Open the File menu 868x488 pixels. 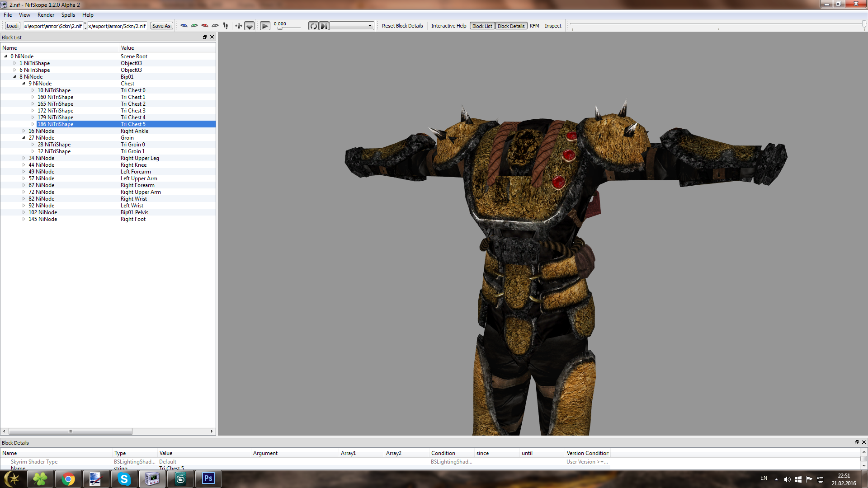click(8, 15)
